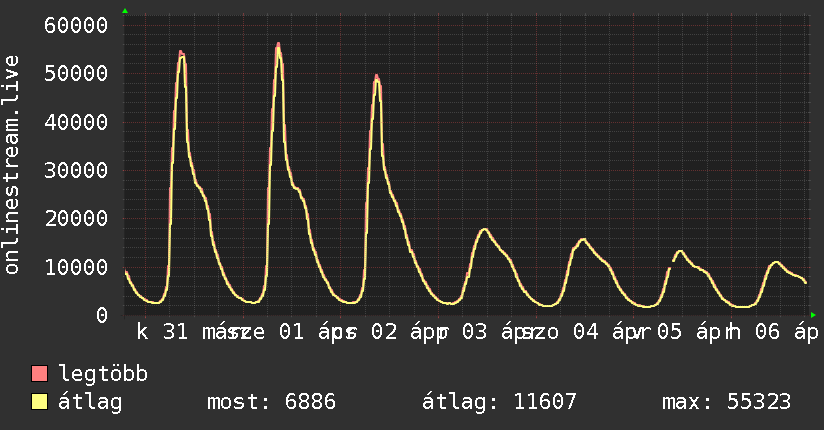Click the átlag: 11607 statistic
The width and height of the screenshot is (824, 430).
(x=499, y=402)
